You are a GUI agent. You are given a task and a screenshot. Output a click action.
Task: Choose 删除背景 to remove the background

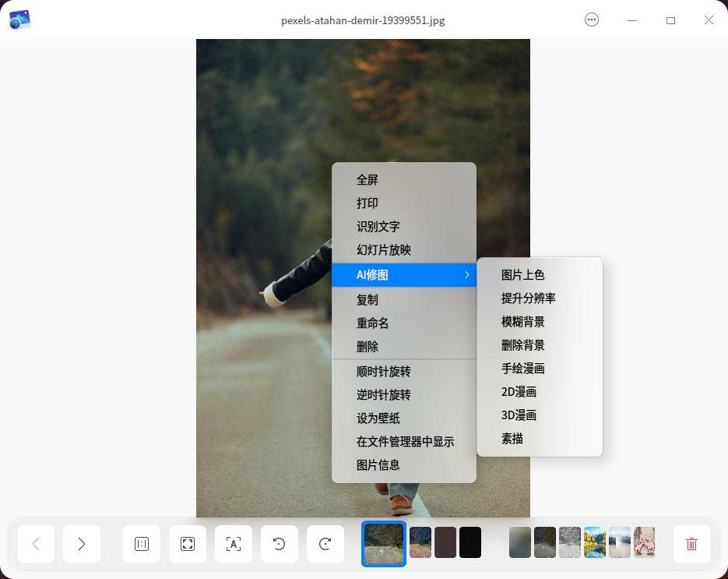(x=522, y=345)
